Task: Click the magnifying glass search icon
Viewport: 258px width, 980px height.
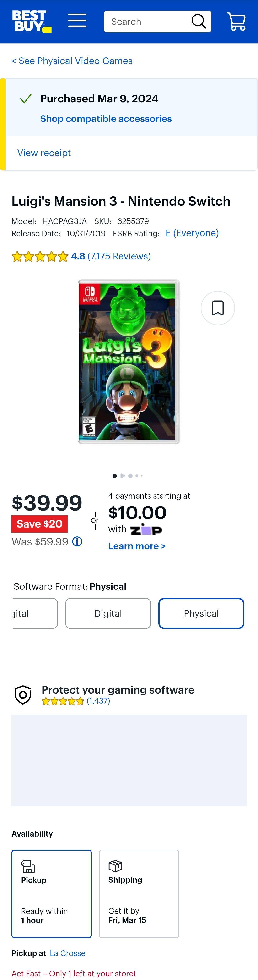Action: (x=199, y=21)
